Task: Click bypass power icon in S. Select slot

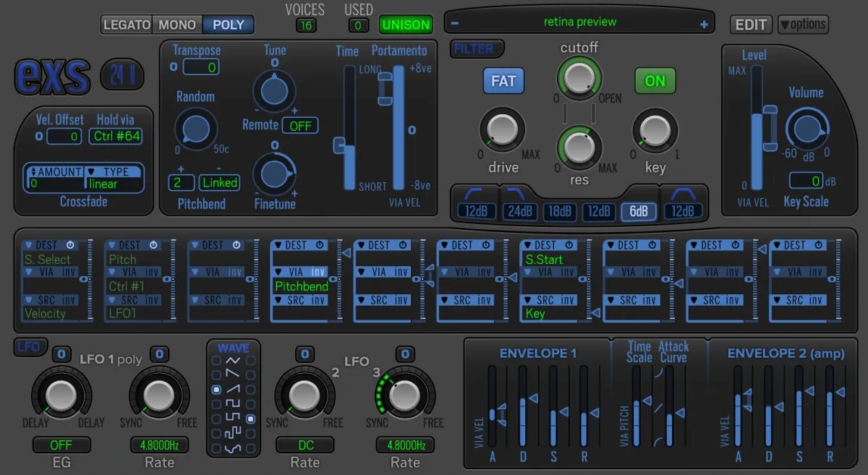Action: 70,245
